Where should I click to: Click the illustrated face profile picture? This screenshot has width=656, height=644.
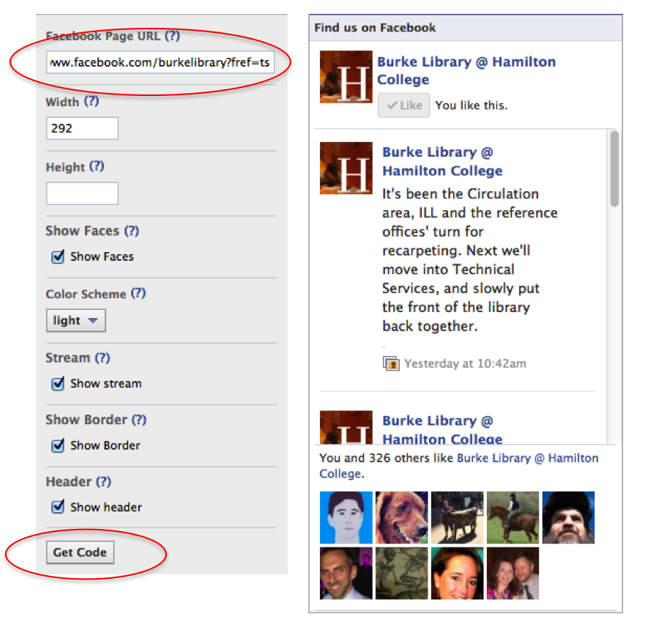(346, 517)
